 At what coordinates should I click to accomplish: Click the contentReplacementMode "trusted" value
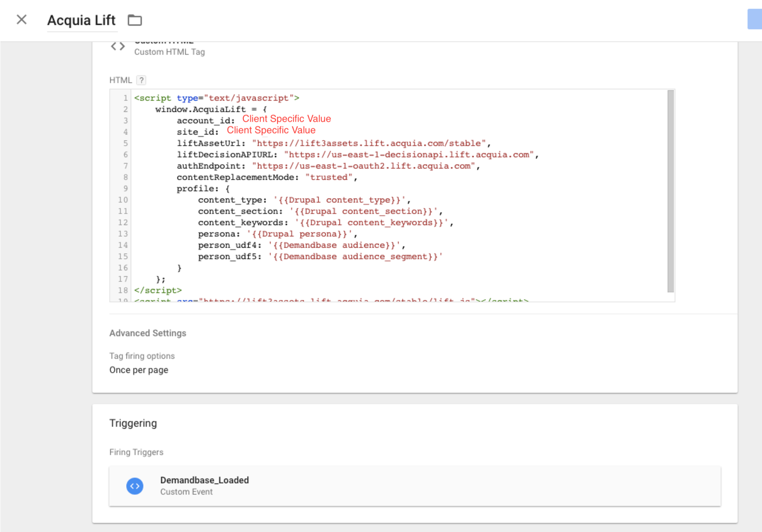point(329,177)
